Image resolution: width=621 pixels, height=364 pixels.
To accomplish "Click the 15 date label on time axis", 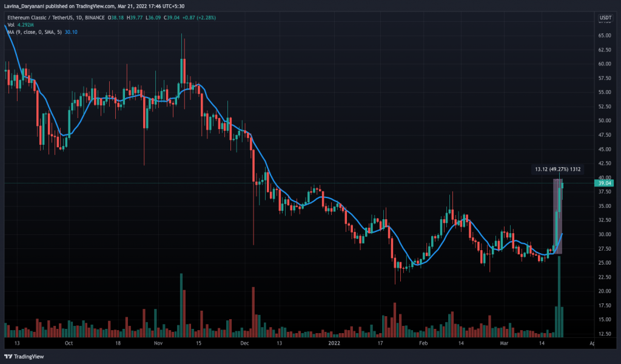I will [x=198, y=343].
